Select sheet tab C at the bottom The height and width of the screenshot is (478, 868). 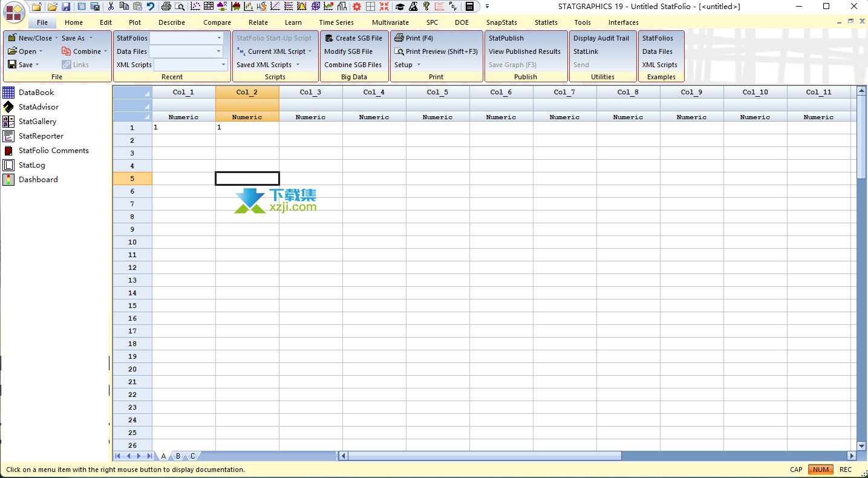coord(193,456)
